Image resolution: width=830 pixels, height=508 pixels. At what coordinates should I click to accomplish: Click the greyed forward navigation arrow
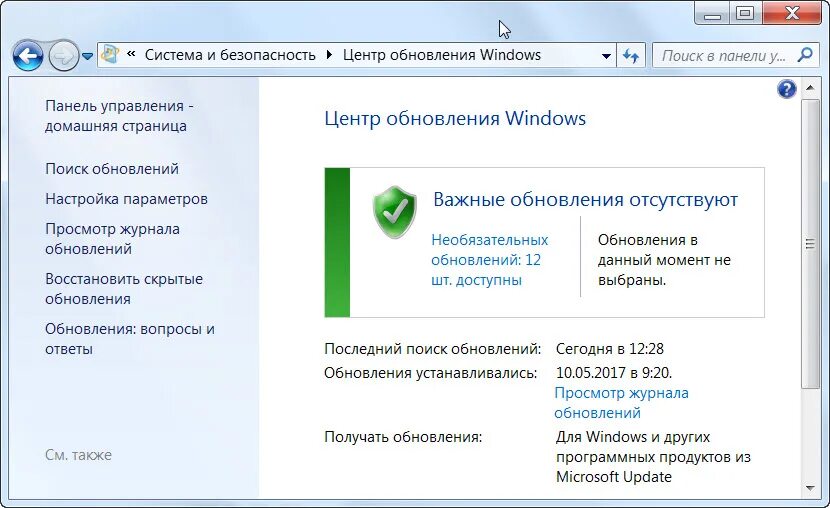[64, 56]
